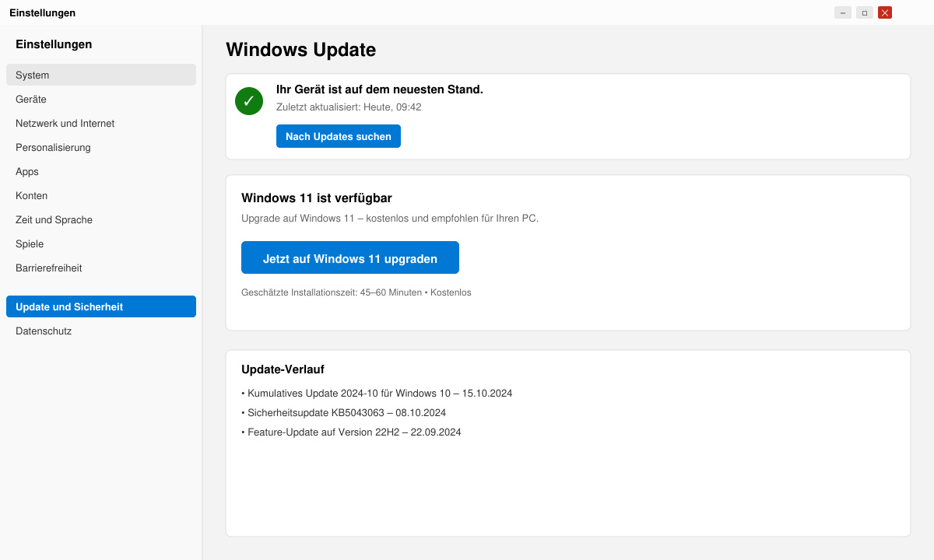The height and width of the screenshot is (560, 934).
Task: Click the Windows Update page title
Action: point(300,50)
